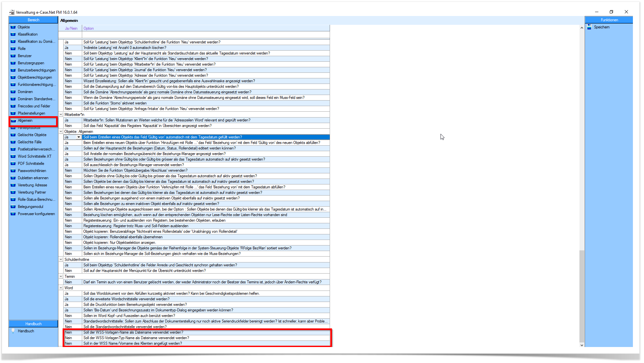
Task: Open Funktionsberechtigungen section
Action: 37,85
